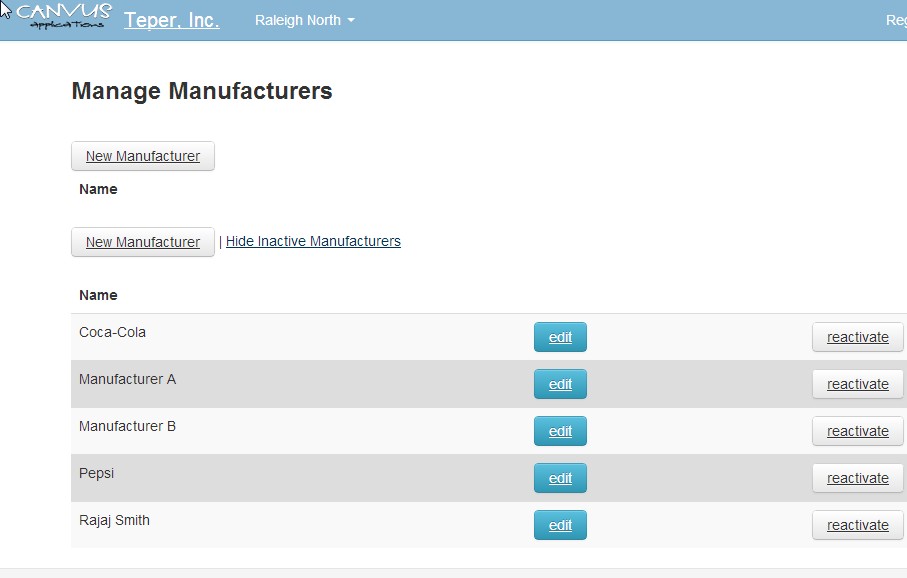Select the Manufacturer A name text
Viewport: 907px width, 578px height.
pyautogui.click(x=127, y=379)
